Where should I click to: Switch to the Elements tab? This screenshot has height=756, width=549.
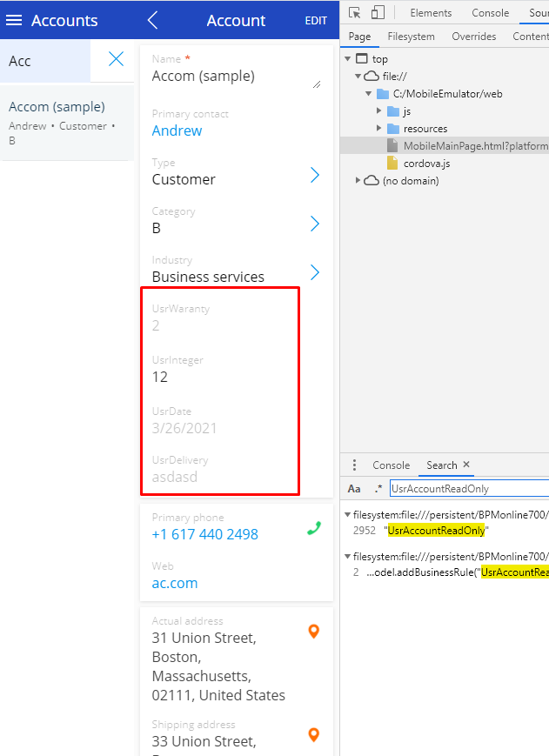pos(431,13)
